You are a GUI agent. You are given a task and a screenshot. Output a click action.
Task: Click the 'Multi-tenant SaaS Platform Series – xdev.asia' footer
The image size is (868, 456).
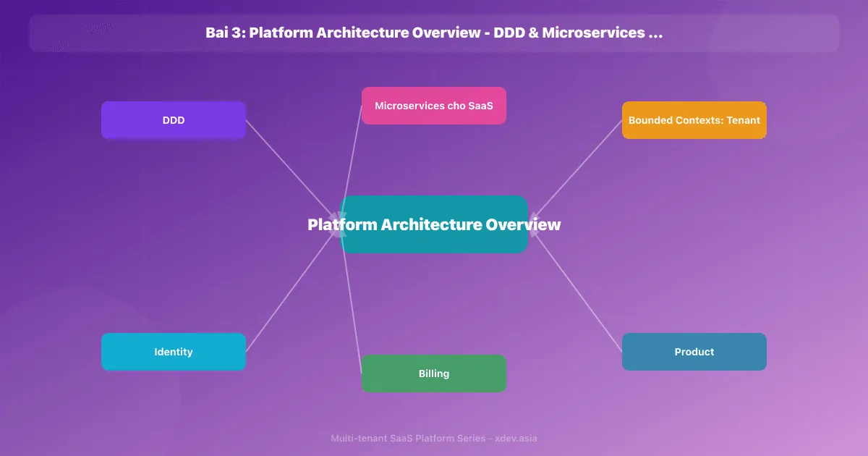point(434,439)
